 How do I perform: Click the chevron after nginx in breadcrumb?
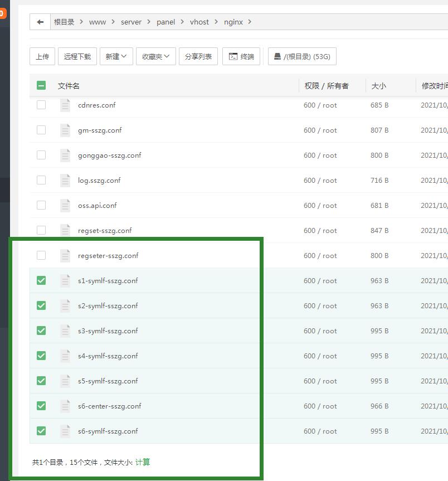250,22
